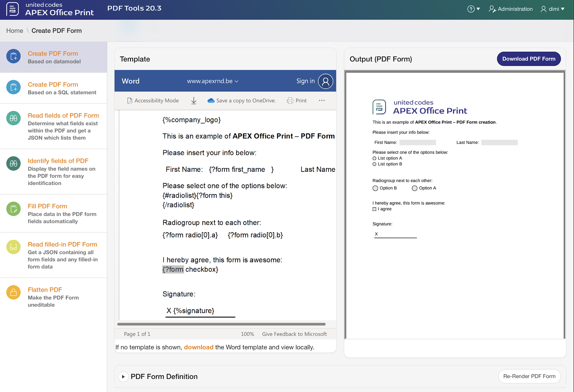Open the Word more options ellipsis
Screen dimensions: 574x392
[322, 101]
